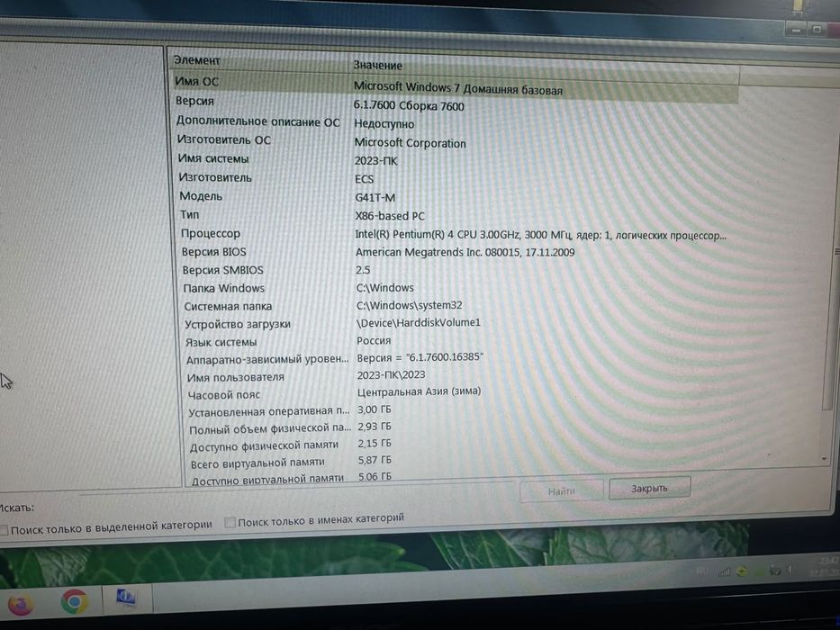Image resolution: width=840 pixels, height=630 pixels.
Task: Click the Найти button
Action: [561, 490]
